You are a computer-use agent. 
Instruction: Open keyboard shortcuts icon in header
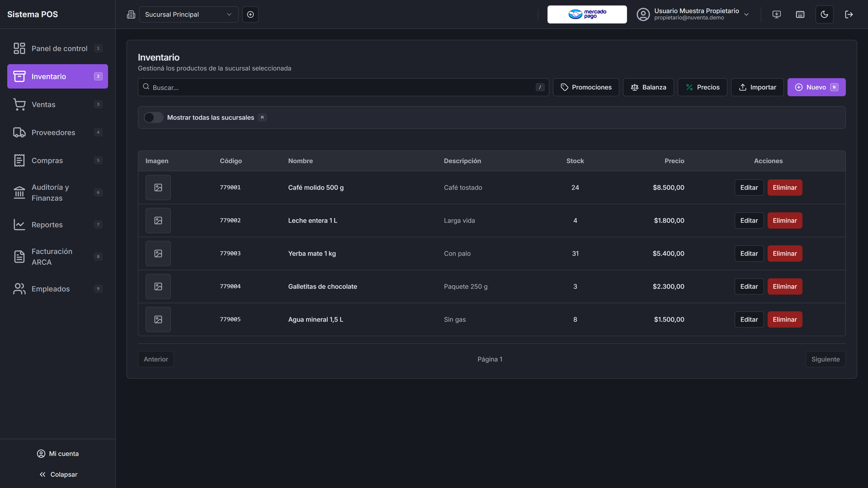coord(800,14)
